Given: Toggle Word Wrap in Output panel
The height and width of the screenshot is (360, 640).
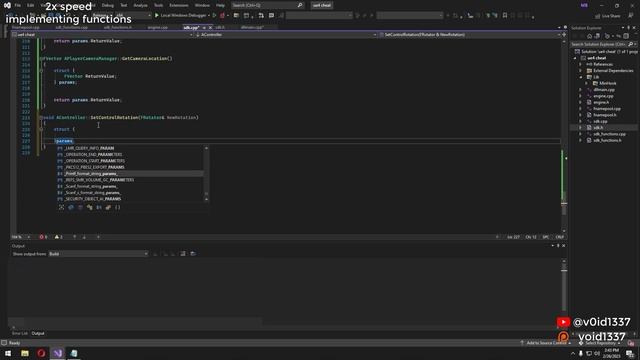Looking at the screenshot, I should tap(193, 254).
